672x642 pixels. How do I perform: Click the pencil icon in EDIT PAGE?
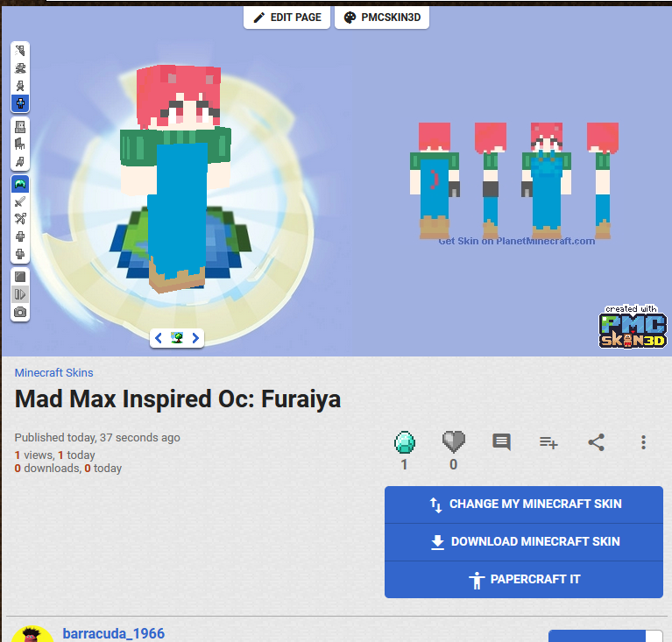pos(259,18)
